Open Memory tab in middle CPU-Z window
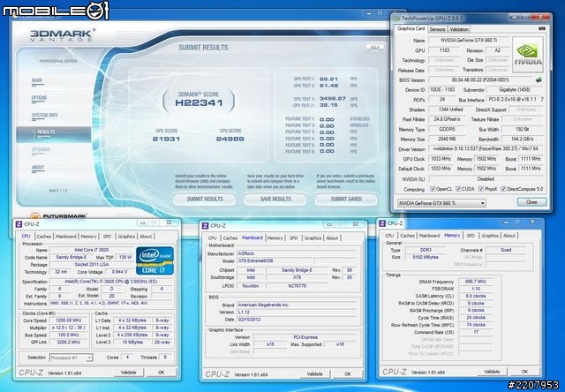565x392 pixels. coord(275,237)
